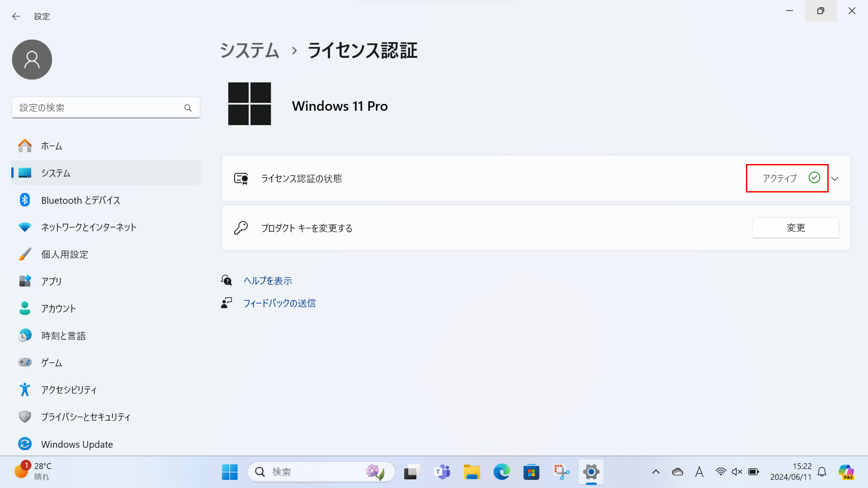Click the help icon beside ヘルプを表示
This screenshot has height=488, width=868.
tap(226, 281)
